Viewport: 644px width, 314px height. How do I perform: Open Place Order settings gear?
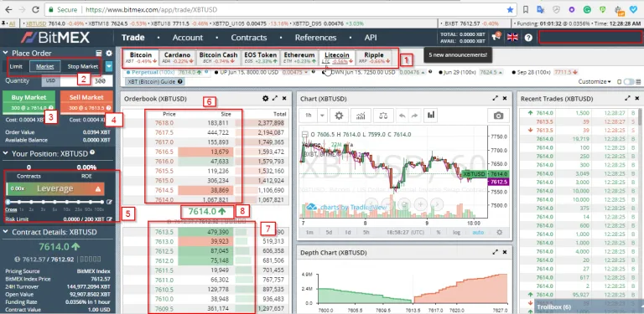point(109,54)
